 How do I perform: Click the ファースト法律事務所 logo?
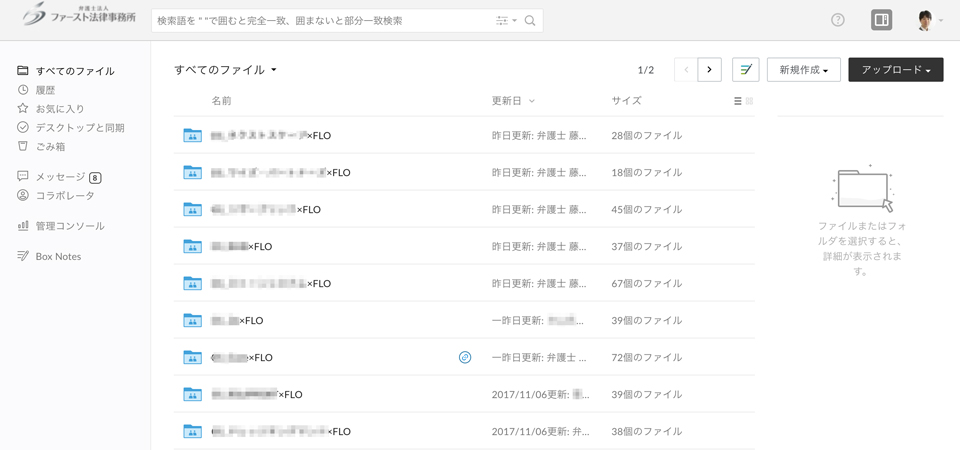(x=79, y=14)
